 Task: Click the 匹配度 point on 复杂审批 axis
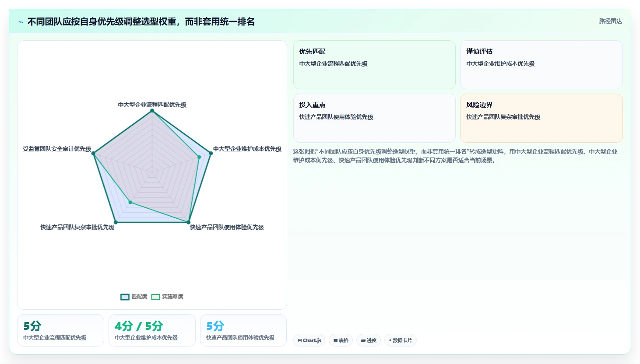pos(116,222)
